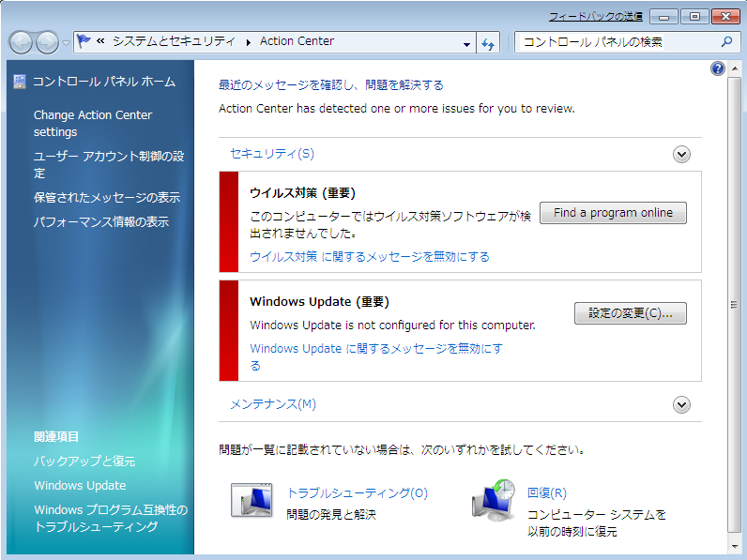
Task: Open 回復(R) link
Action: [x=547, y=492]
